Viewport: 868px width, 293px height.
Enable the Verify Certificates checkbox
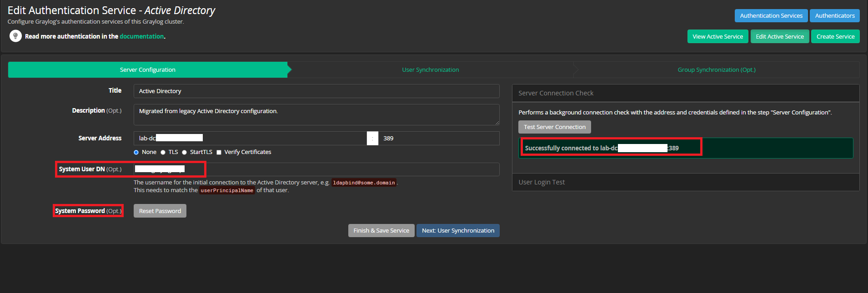(219, 152)
